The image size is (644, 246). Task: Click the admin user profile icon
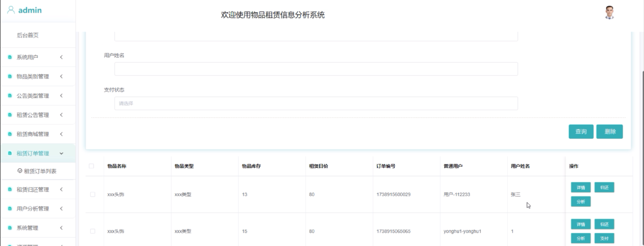click(11, 10)
